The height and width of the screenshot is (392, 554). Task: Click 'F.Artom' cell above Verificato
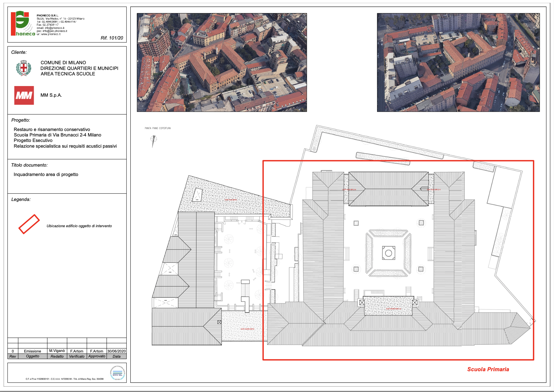(77, 351)
